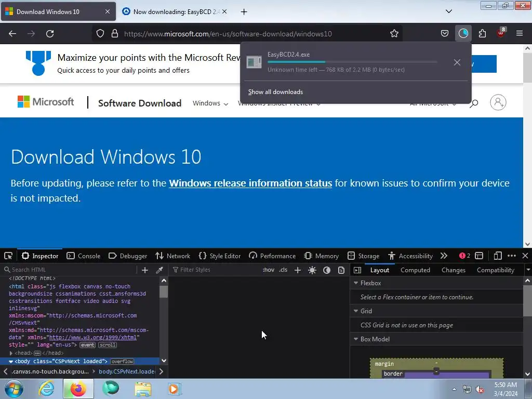The width and height of the screenshot is (532, 399).
Task: Expand the Windows menu in site navigation
Action: coord(210,103)
